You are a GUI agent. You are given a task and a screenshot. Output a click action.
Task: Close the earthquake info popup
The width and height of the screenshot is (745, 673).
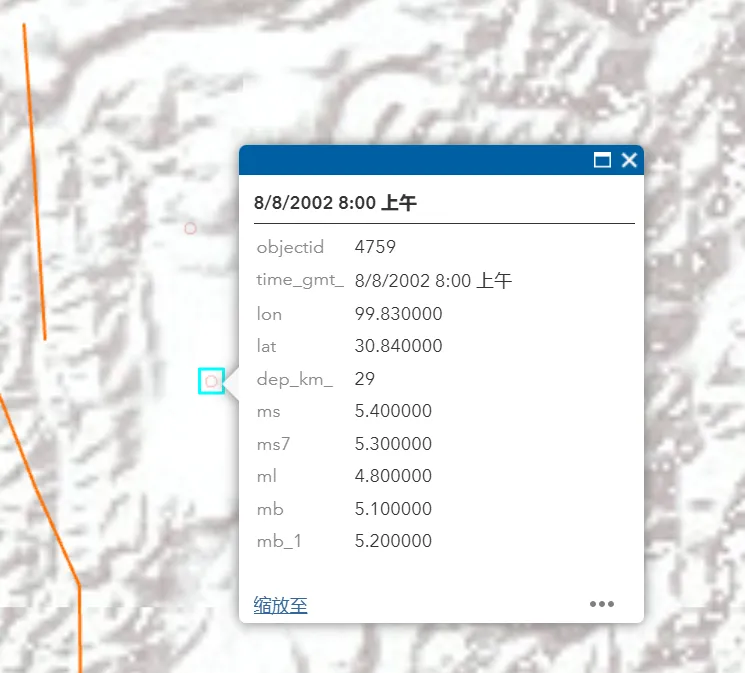tap(629, 160)
